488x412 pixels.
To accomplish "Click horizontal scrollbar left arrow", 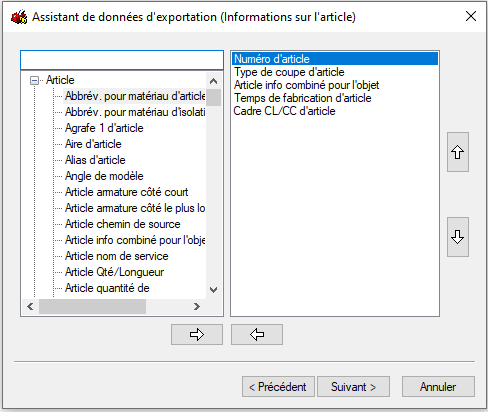I will coord(30,306).
